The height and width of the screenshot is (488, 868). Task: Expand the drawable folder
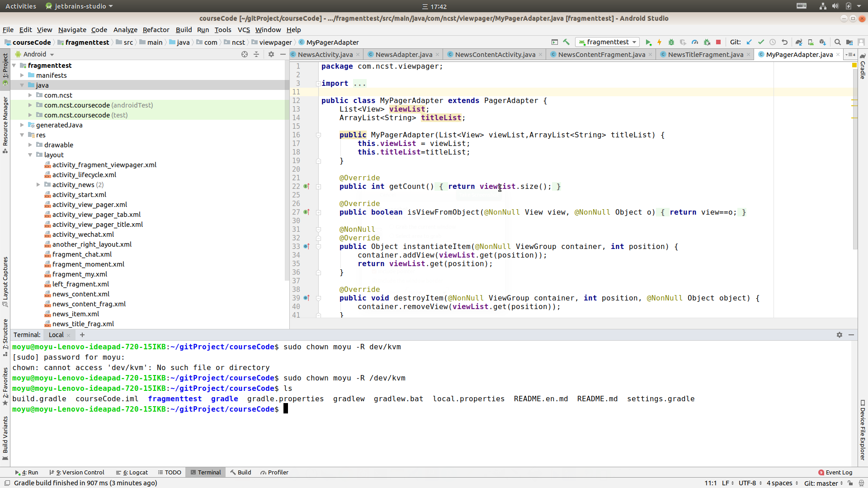(x=30, y=145)
